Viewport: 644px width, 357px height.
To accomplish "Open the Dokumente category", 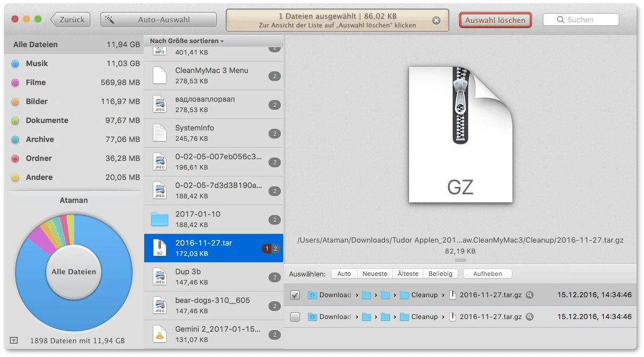I will [74, 120].
